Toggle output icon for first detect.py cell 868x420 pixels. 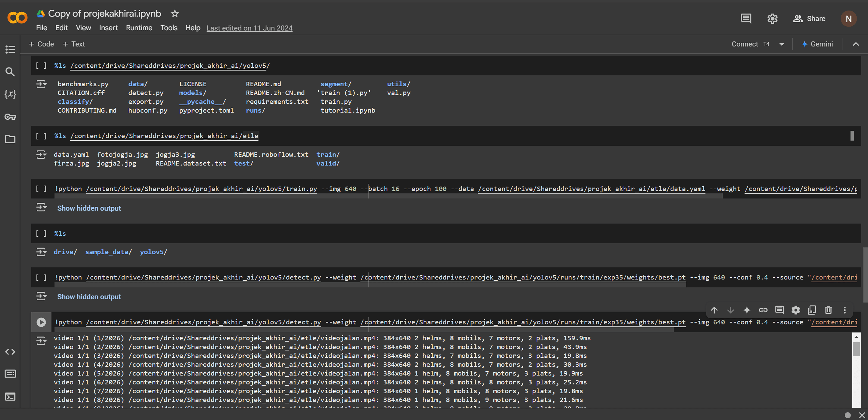click(41, 296)
